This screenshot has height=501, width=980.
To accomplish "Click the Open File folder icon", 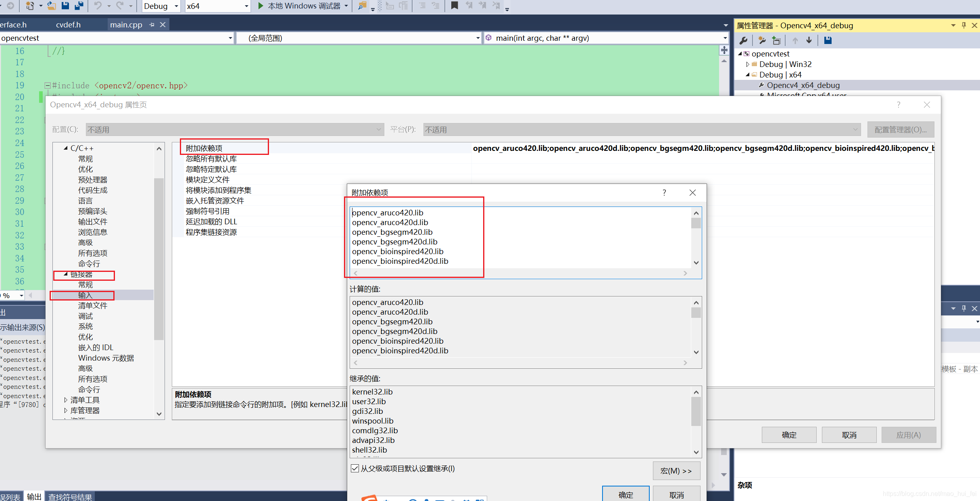I will coord(51,6).
